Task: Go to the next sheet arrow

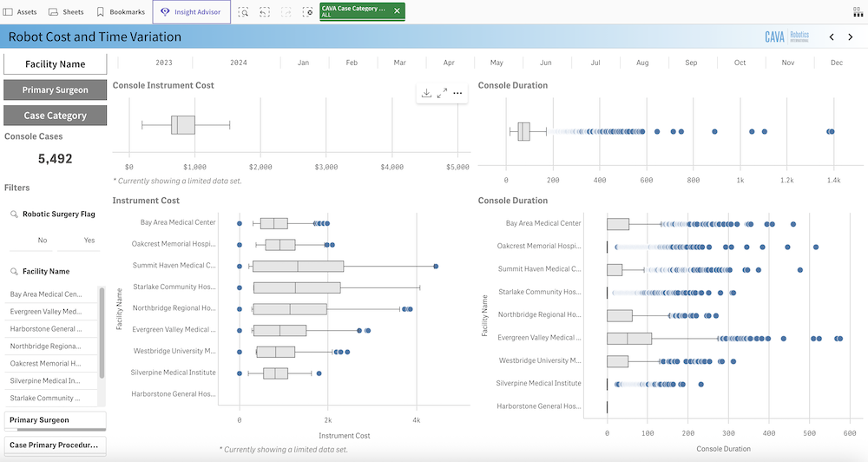Action: [x=851, y=37]
